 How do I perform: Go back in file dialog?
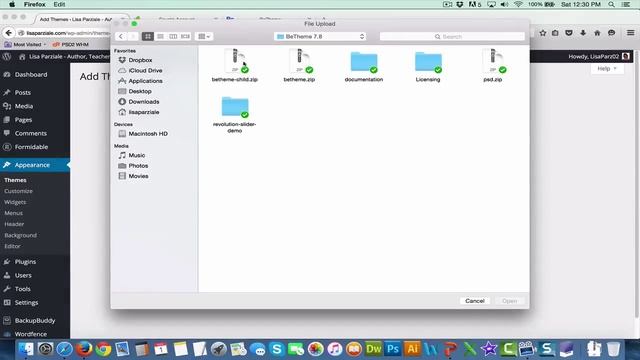point(121,36)
